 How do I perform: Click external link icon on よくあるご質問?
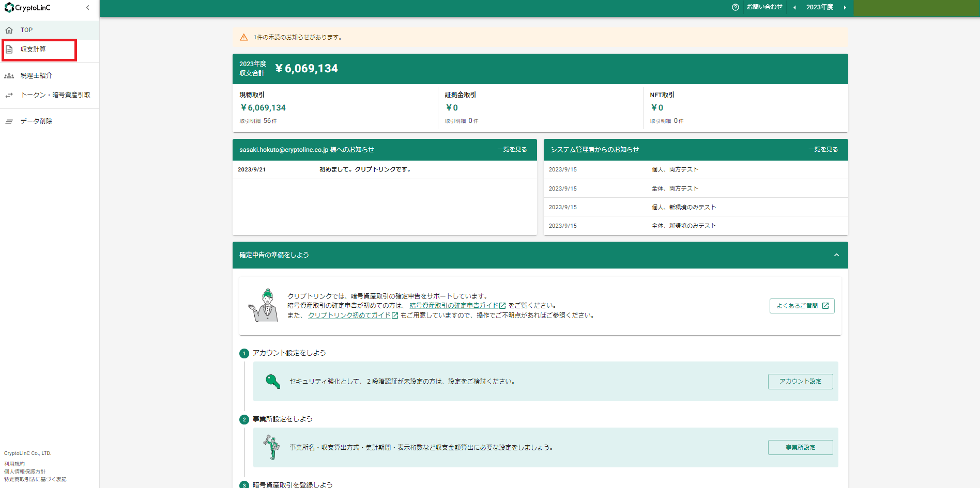click(x=825, y=306)
